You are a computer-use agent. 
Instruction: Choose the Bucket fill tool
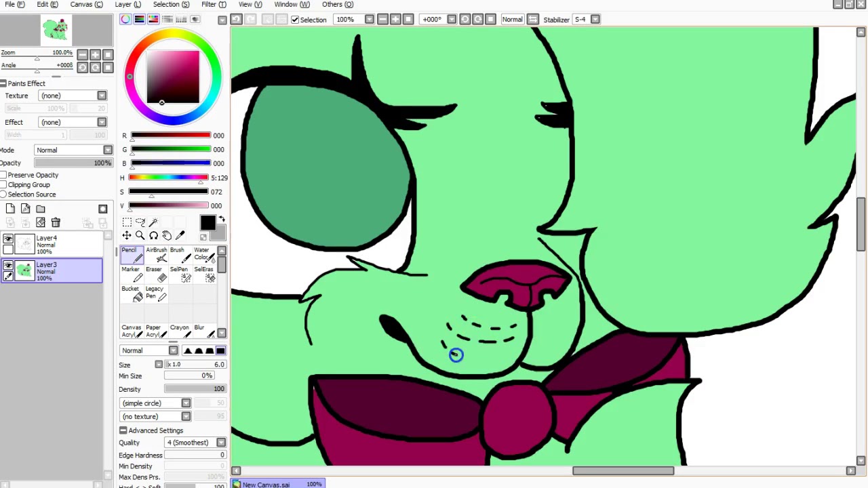tap(132, 293)
